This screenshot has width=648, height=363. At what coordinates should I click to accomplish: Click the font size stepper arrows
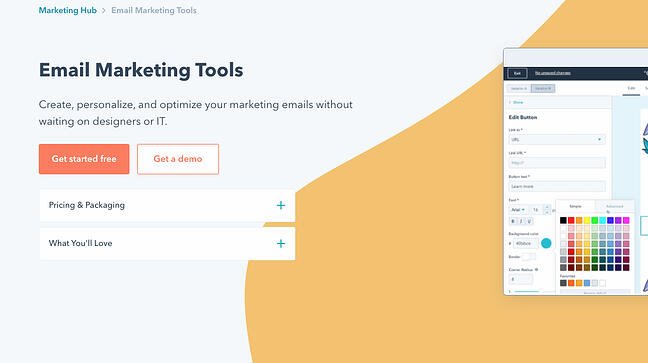(x=547, y=210)
